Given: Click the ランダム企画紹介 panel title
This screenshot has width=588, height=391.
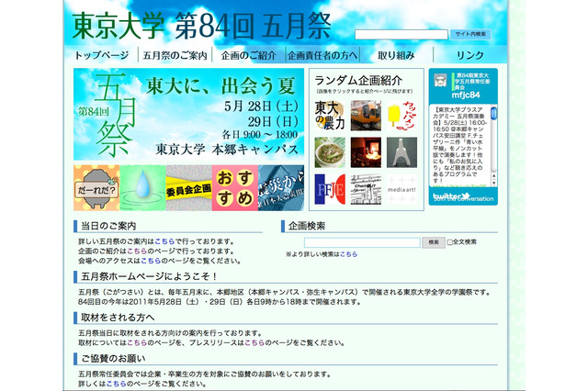Looking at the screenshot, I should point(358,80).
